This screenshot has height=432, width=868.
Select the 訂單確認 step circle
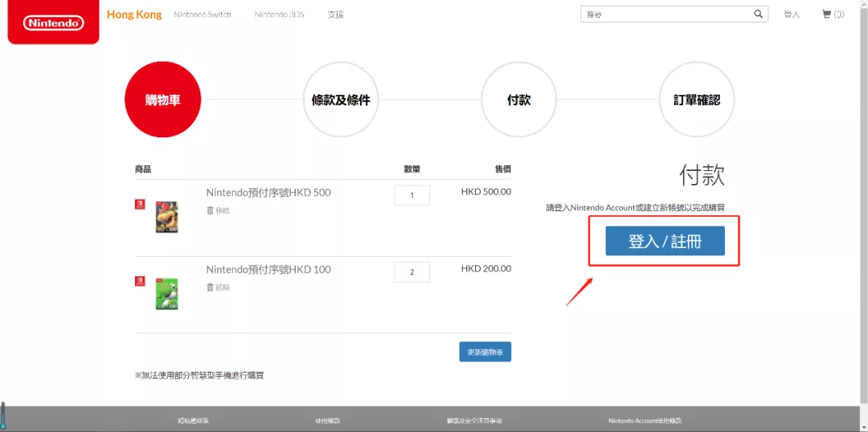[697, 100]
